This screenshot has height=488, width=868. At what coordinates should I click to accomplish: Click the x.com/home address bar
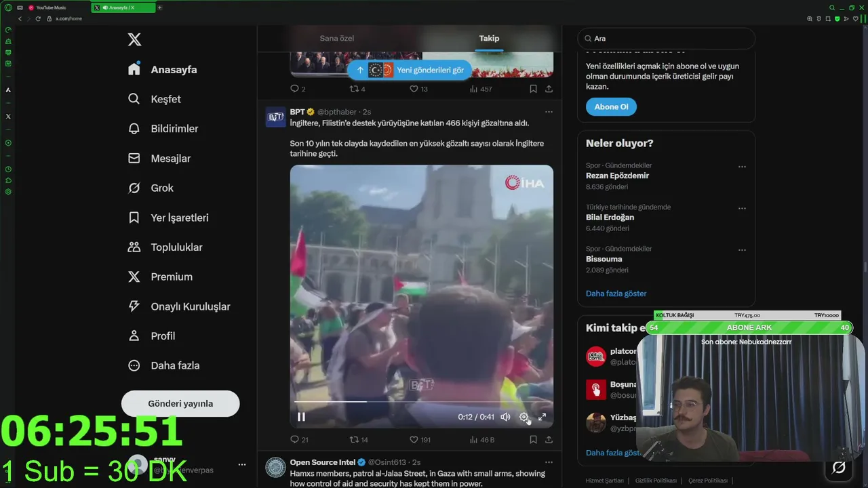coord(68,18)
